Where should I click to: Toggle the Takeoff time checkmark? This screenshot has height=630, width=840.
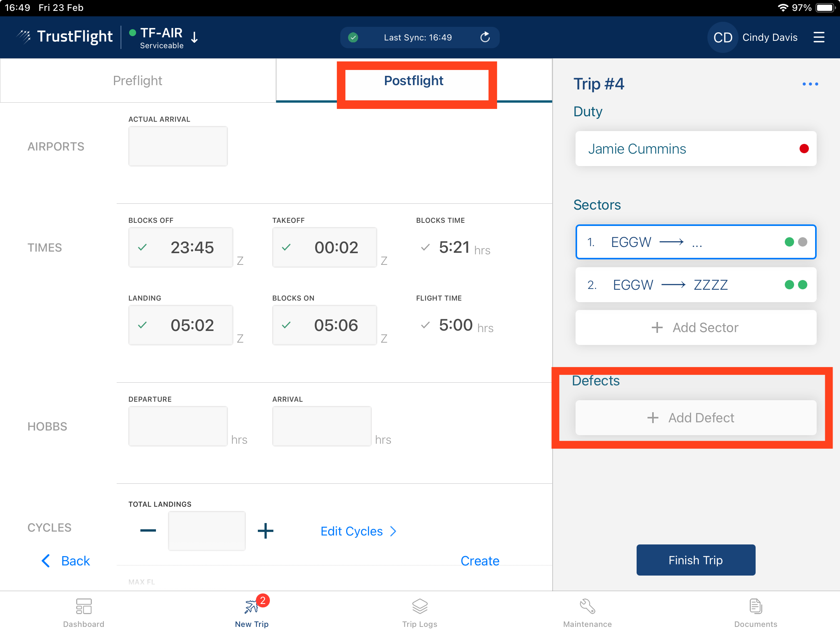click(x=286, y=247)
